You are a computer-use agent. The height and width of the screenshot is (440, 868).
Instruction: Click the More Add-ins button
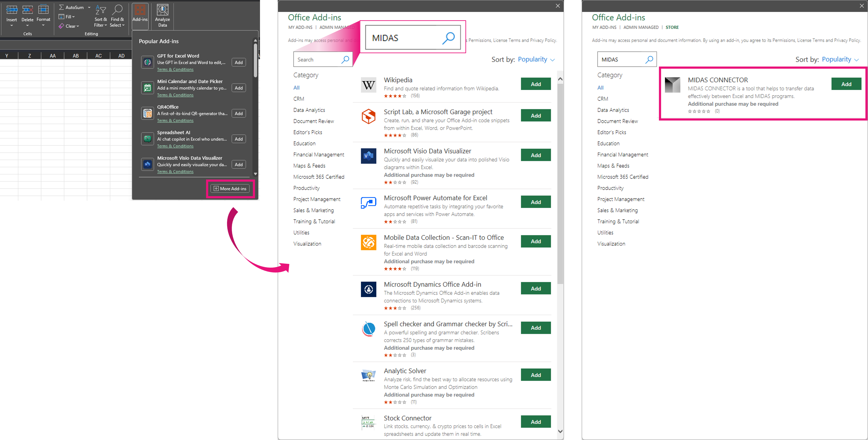tap(230, 189)
